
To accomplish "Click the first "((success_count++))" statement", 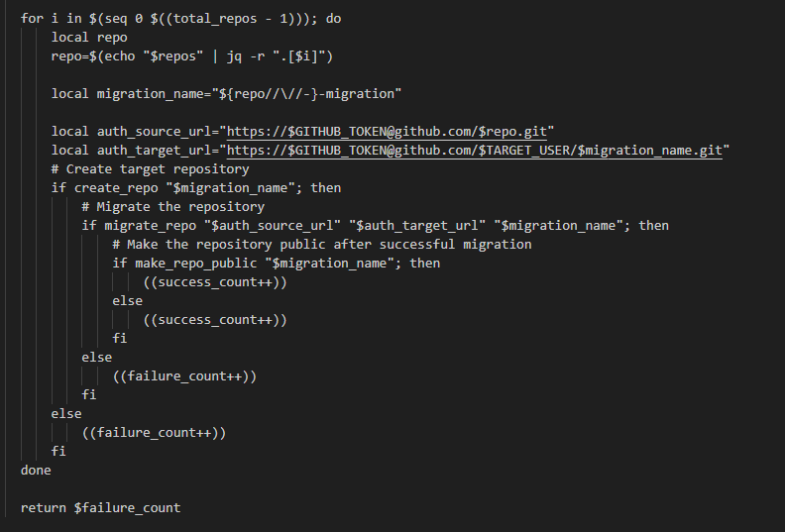I will 215,282.
